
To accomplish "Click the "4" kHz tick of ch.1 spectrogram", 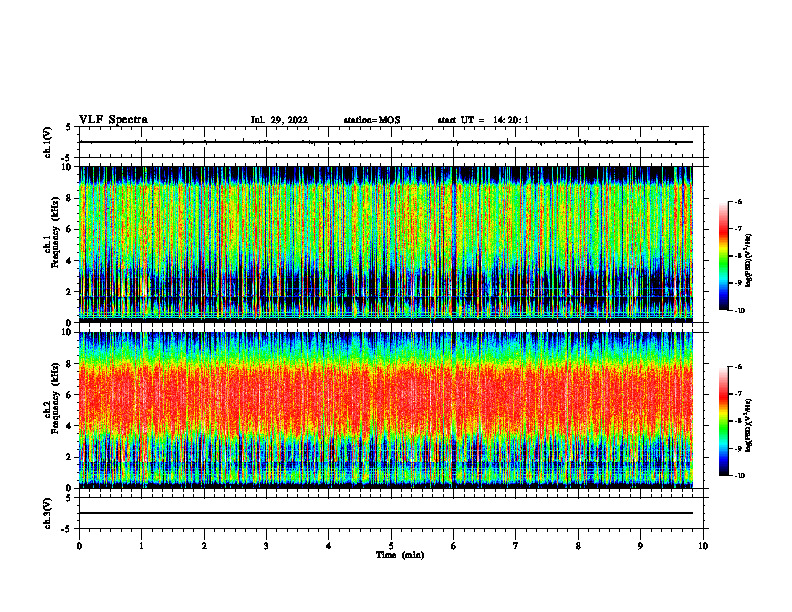I will [x=69, y=261].
